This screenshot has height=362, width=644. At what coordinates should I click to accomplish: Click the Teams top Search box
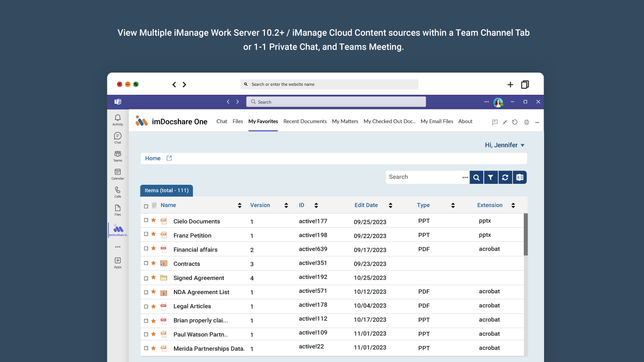[x=336, y=102]
